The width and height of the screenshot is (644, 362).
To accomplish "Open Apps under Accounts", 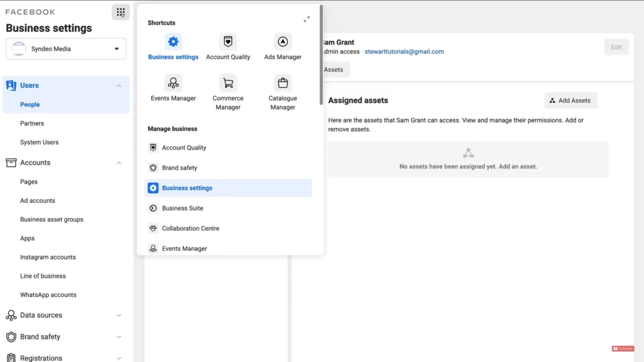I will (27, 238).
